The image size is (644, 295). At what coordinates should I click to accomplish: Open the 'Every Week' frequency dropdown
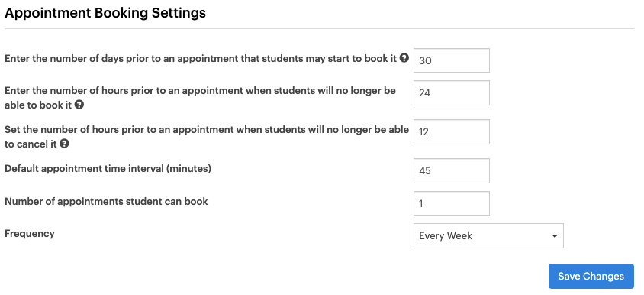pyautogui.click(x=488, y=235)
